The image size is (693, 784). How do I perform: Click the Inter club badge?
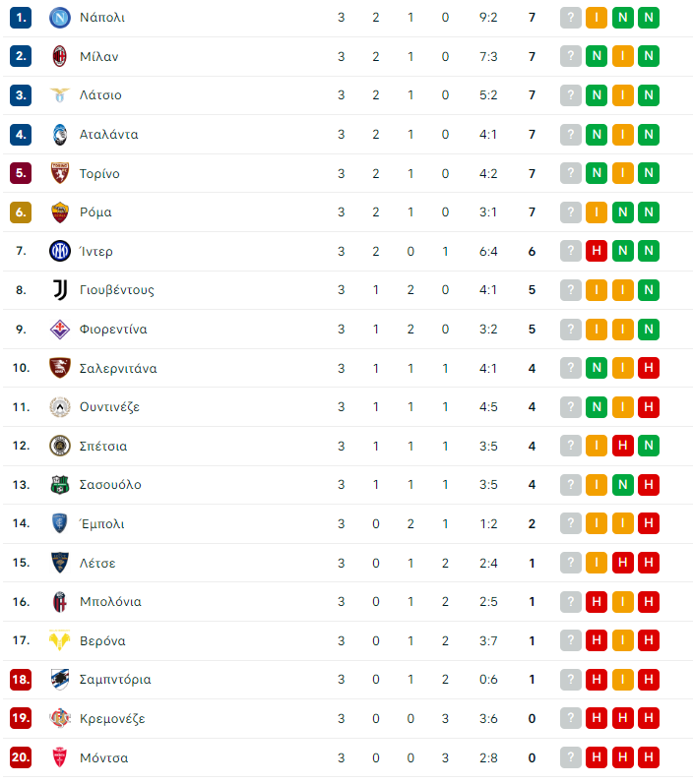pos(59,251)
